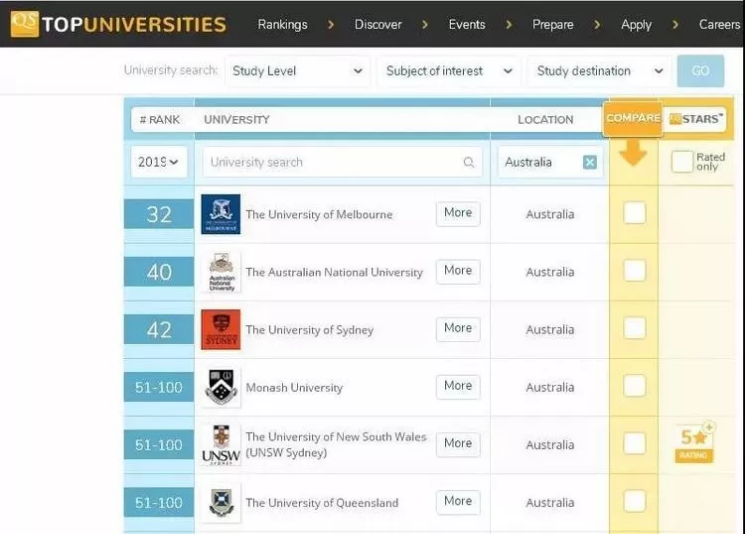
Task: Click the search magnifier icon in University search
Action: click(x=469, y=162)
